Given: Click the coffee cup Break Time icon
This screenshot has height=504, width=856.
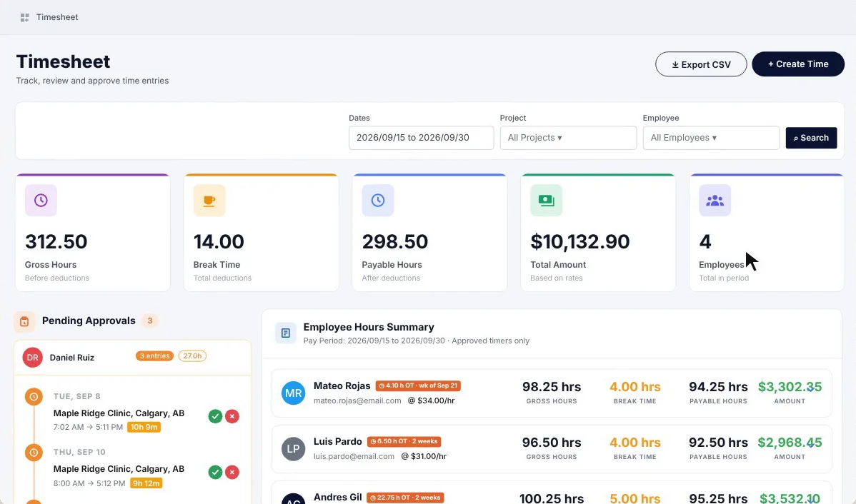Looking at the screenshot, I should [209, 200].
